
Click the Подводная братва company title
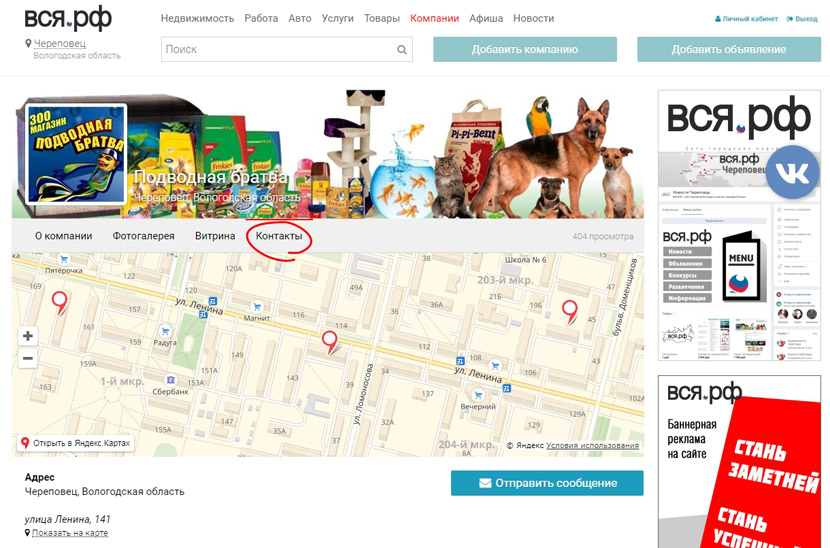coord(211,177)
